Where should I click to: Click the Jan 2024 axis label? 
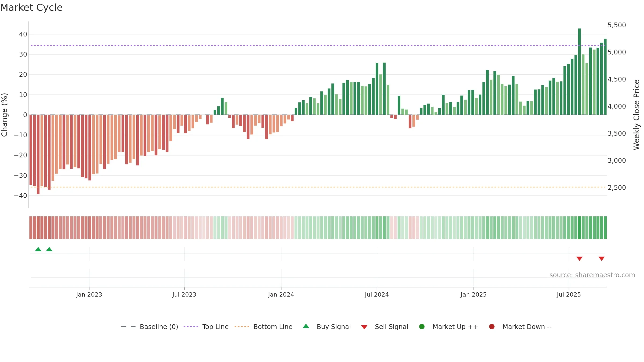tap(281, 294)
